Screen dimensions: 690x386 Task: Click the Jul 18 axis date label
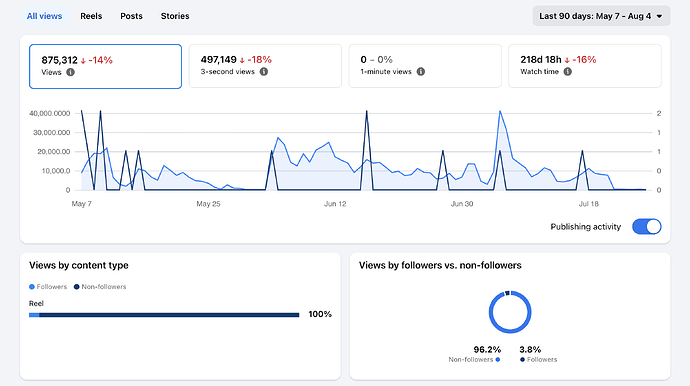pos(588,204)
